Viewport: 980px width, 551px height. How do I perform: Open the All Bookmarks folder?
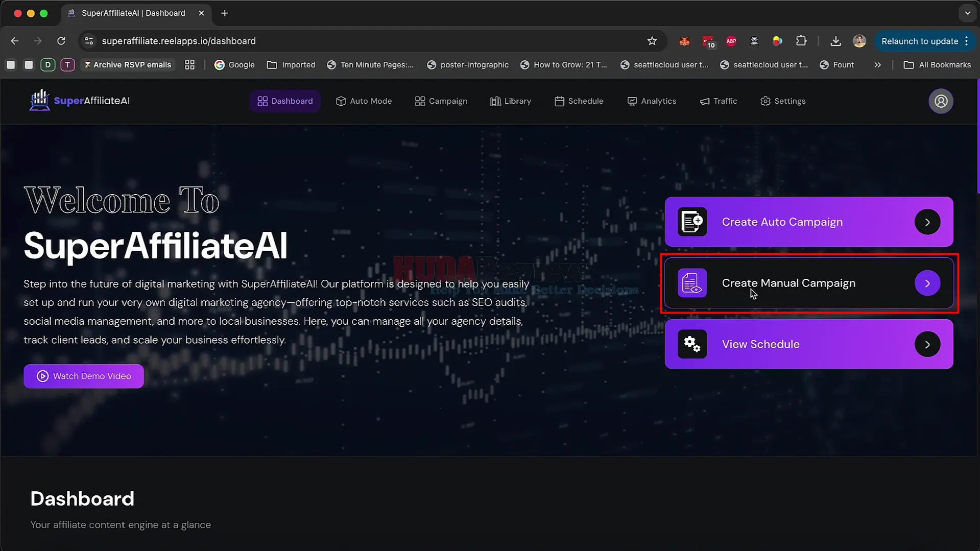click(937, 65)
